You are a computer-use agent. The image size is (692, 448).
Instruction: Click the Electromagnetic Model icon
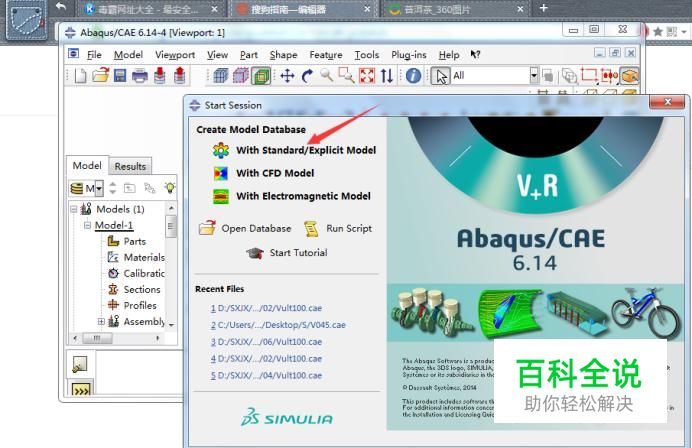pyautogui.click(x=221, y=196)
